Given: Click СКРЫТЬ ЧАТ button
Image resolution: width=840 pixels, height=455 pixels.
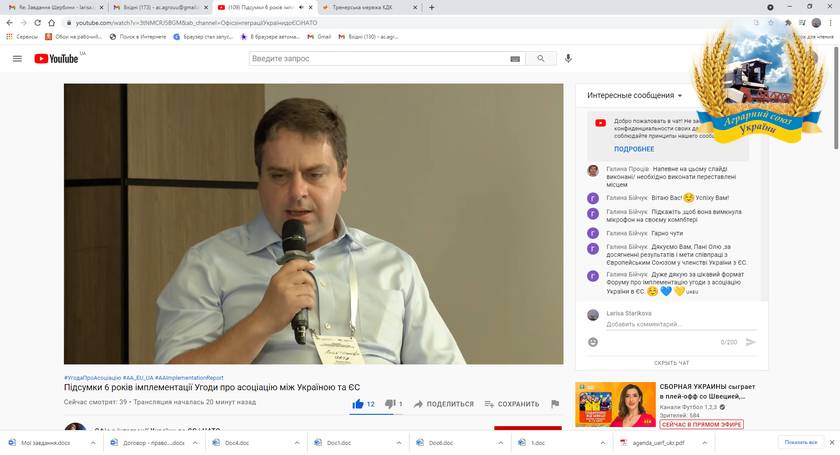Looking at the screenshot, I should click(x=671, y=363).
